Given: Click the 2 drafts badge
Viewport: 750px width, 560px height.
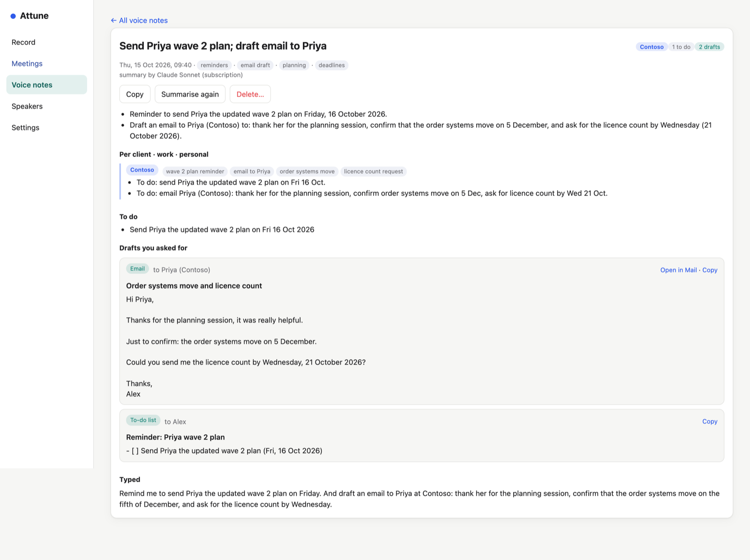Looking at the screenshot, I should click(x=709, y=47).
